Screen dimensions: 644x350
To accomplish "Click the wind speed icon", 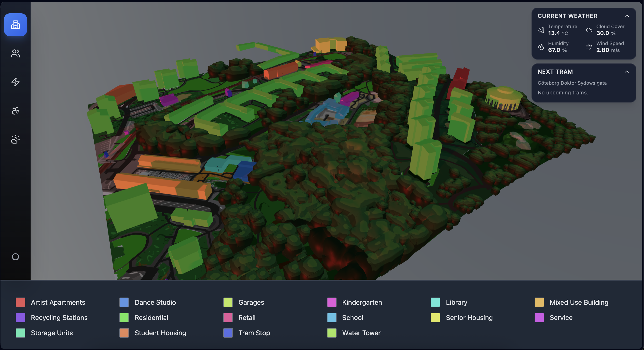I will [x=589, y=47].
